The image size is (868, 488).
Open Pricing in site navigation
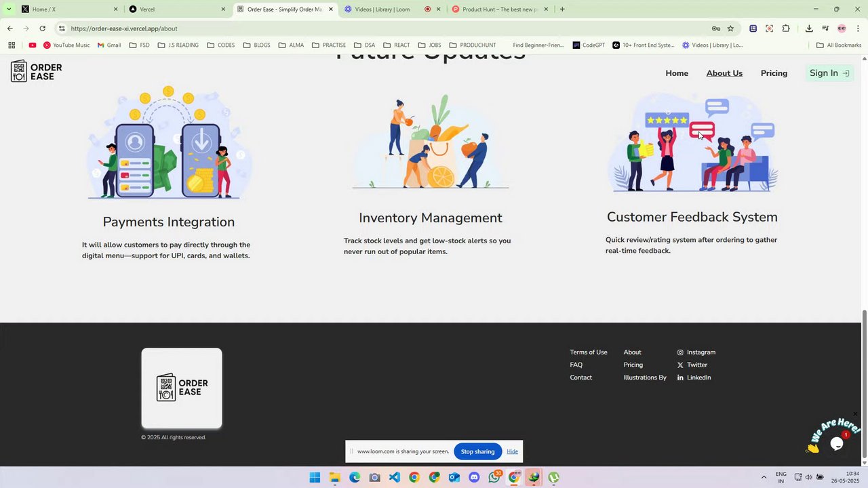774,73
